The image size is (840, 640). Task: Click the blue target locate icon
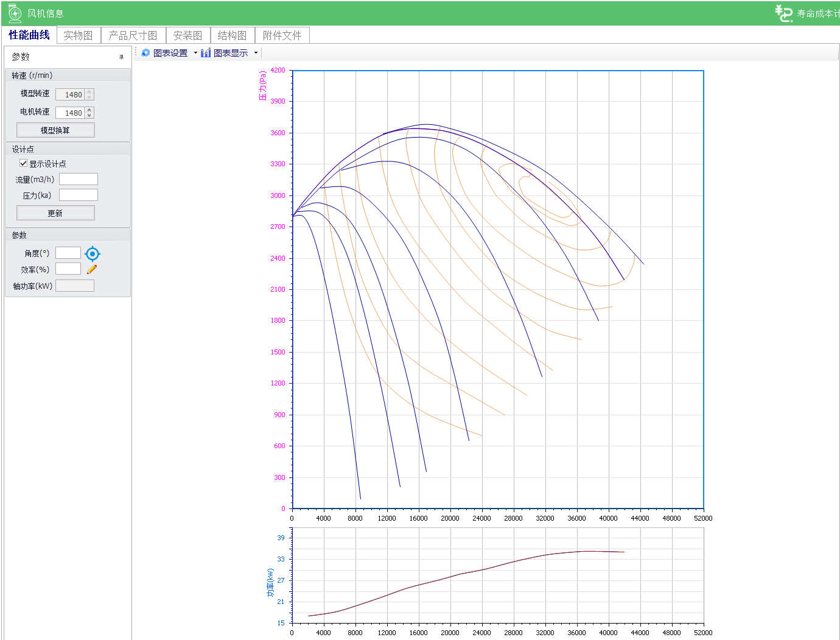click(93, 253)
